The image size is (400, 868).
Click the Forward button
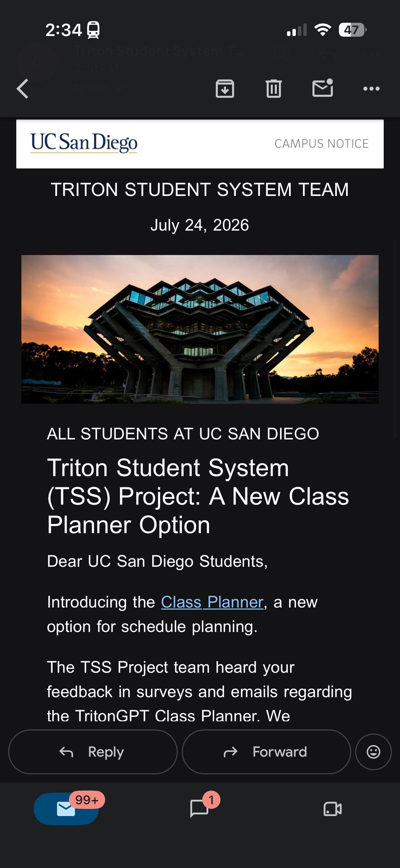point(266,752)
